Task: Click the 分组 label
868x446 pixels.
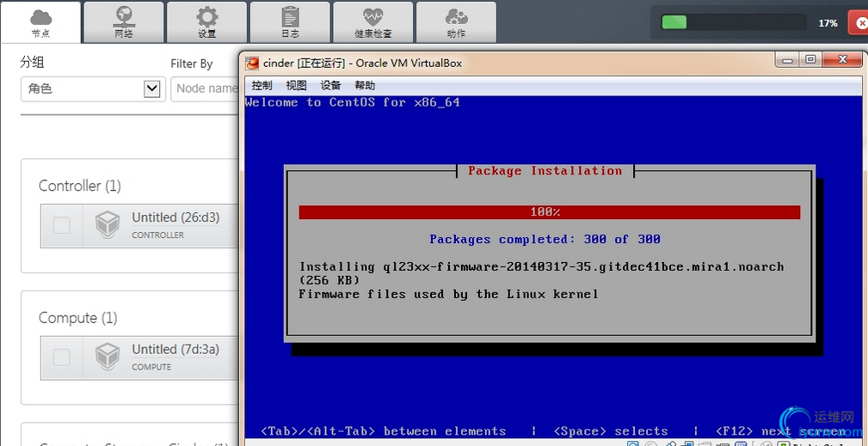Action: (x=32, y=62)
